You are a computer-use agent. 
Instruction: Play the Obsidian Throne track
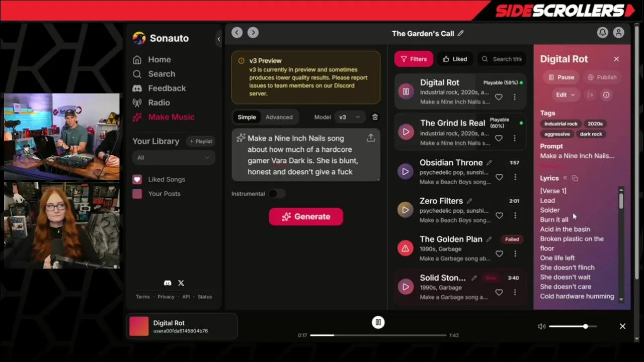406,171
